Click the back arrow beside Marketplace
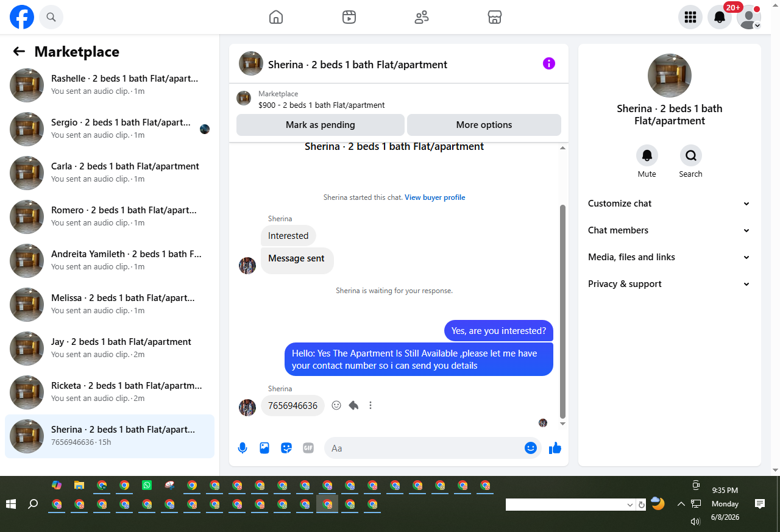 19,52
